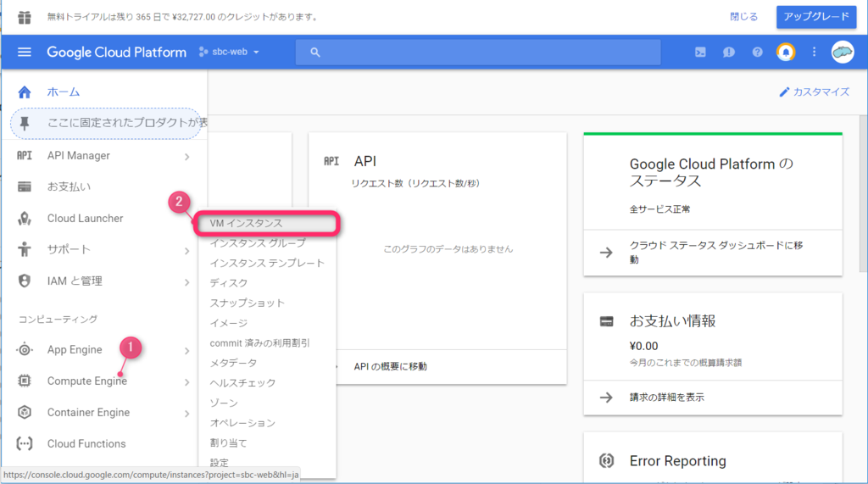Select スナップショット menu item

coord(267,303)
